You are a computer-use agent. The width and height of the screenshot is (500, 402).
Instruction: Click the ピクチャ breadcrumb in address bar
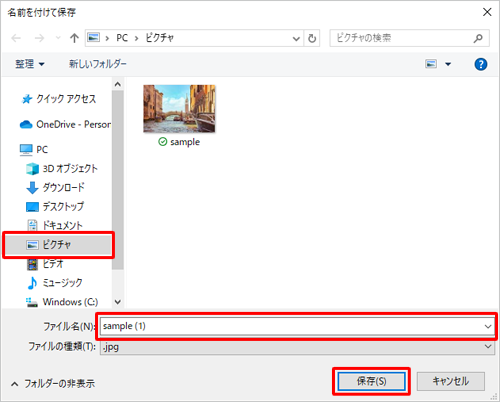160,38
